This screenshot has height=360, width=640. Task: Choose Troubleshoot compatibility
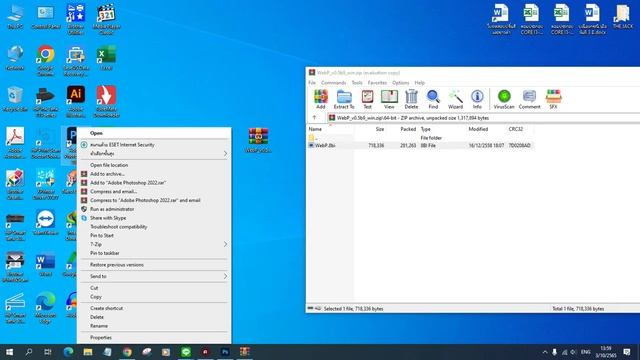click(x=154, y=227)
